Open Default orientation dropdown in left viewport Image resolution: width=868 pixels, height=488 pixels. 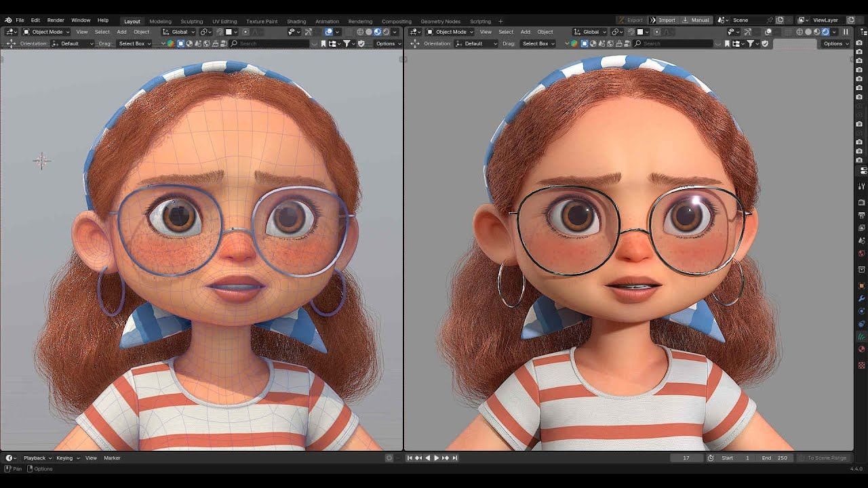pos(72,43)
